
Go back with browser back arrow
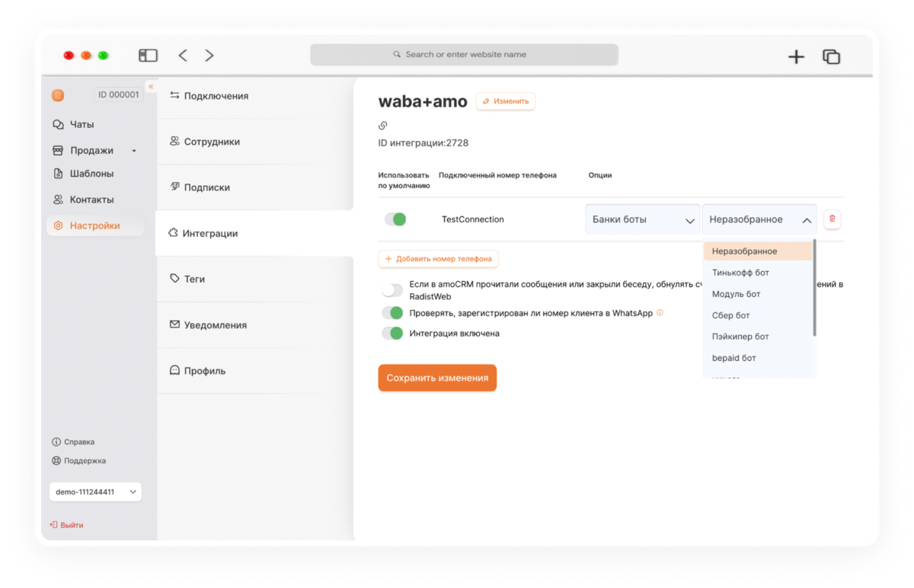point(183,56)
